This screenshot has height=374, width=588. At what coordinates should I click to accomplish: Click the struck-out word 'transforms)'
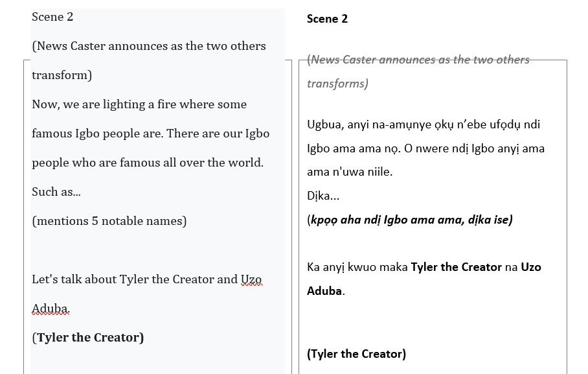pos(337,84)
